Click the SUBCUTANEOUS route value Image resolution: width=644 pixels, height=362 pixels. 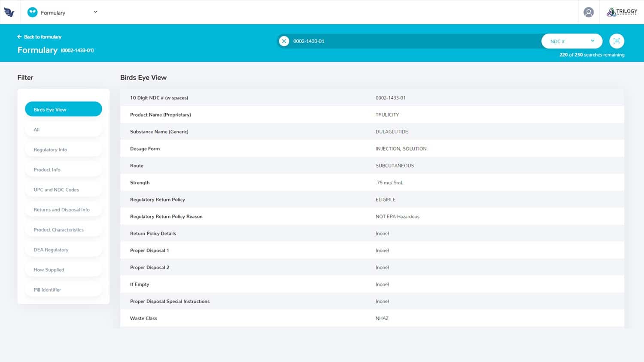pyautogui.click(x=395, y=166)
